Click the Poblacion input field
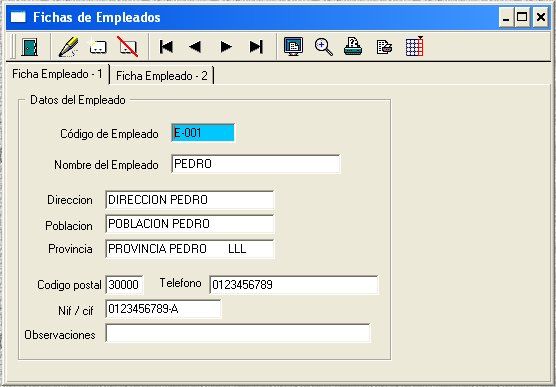The height and width of the screenshot is (387, 556). (x=190, y=224)
